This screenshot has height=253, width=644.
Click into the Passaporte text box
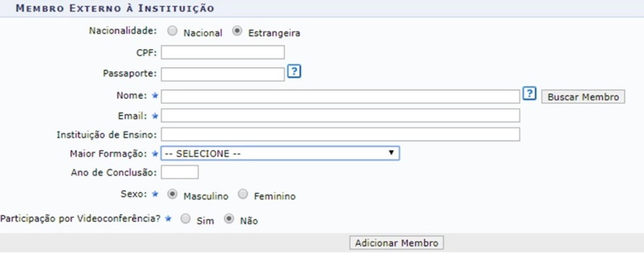coord(222,74)
